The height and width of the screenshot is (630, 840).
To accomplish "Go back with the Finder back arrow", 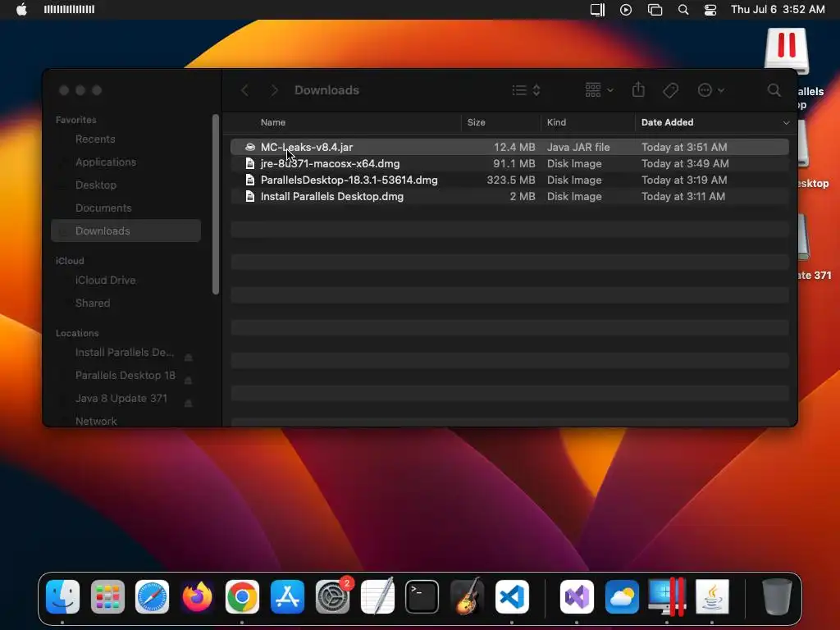I will click(x=244, y=90).
